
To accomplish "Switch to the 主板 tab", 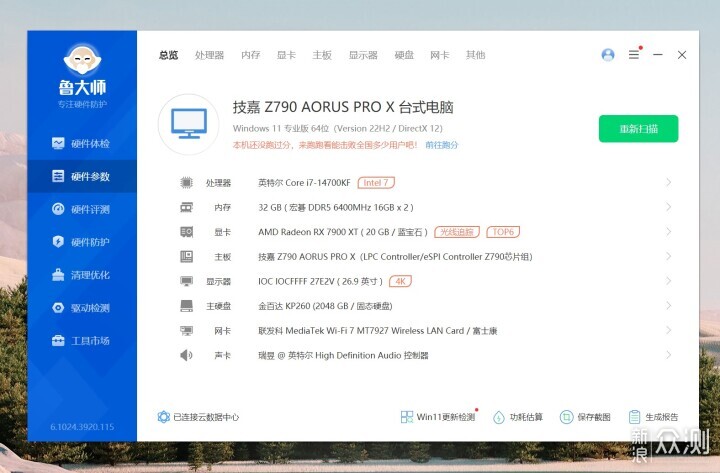I will pos(322,55).
